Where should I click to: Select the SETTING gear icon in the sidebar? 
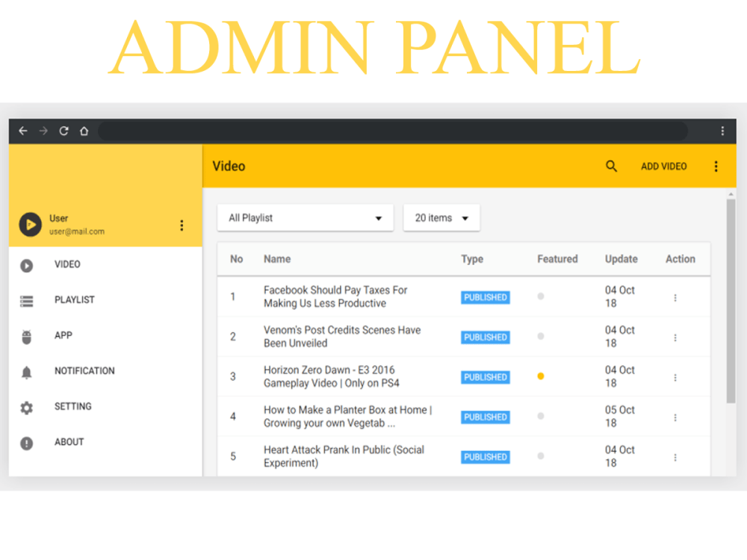tap(27, 408)
